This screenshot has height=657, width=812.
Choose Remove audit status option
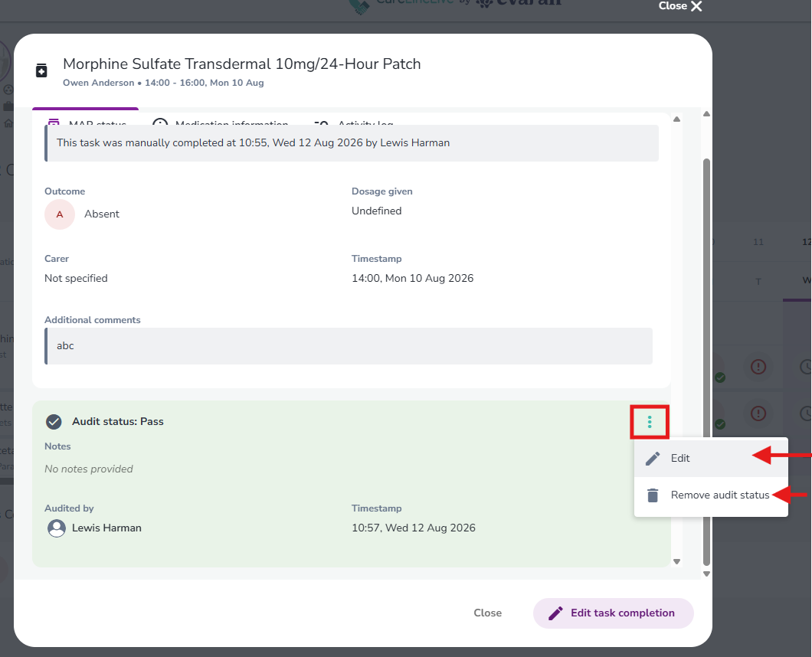pyautogui.click(x=711, y=495)
